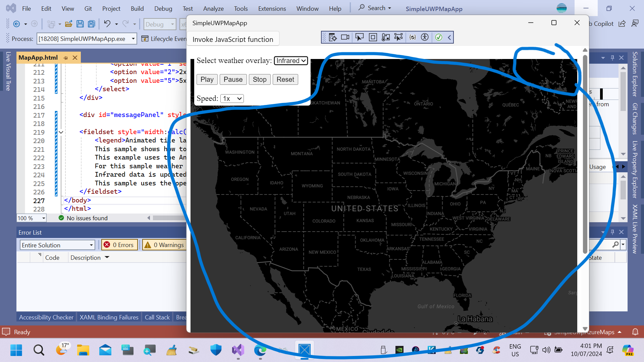Click the Reset button
The height and width of the screenshot is (362, 644).
(285, 79)
